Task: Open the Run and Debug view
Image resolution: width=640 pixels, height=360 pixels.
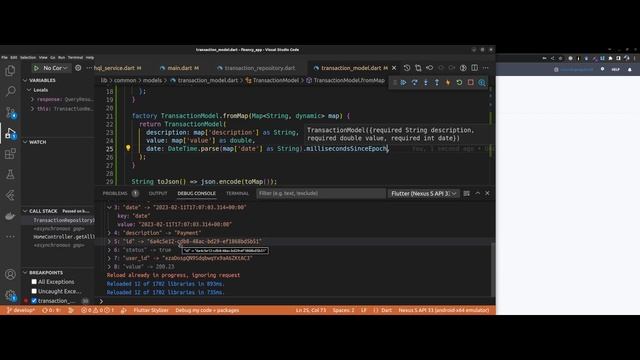Action: click(10, 133)
